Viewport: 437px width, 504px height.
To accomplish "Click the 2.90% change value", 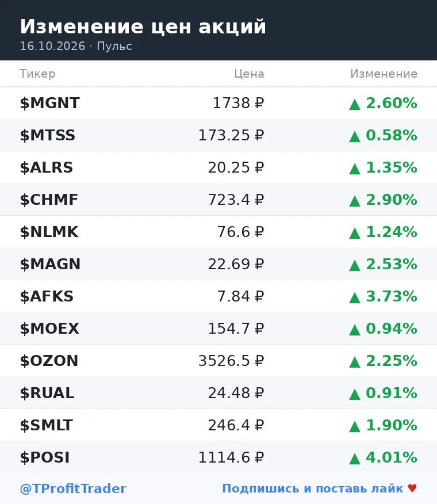I will pos(392,200).
